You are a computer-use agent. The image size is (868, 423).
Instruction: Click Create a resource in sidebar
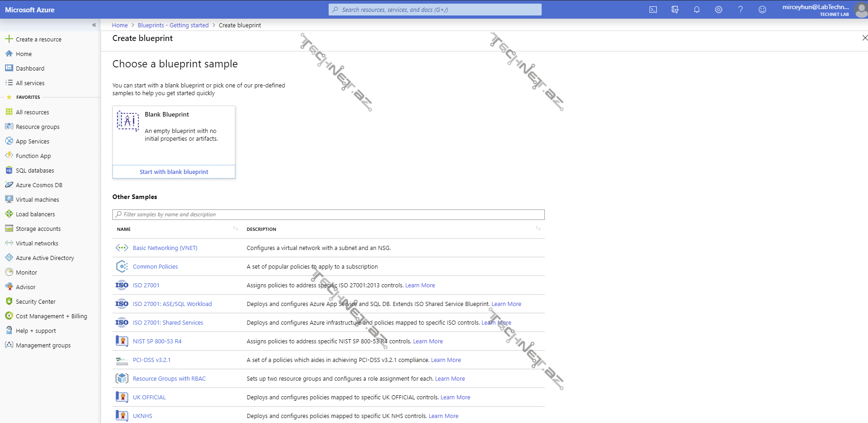click(x=38, y=39)
